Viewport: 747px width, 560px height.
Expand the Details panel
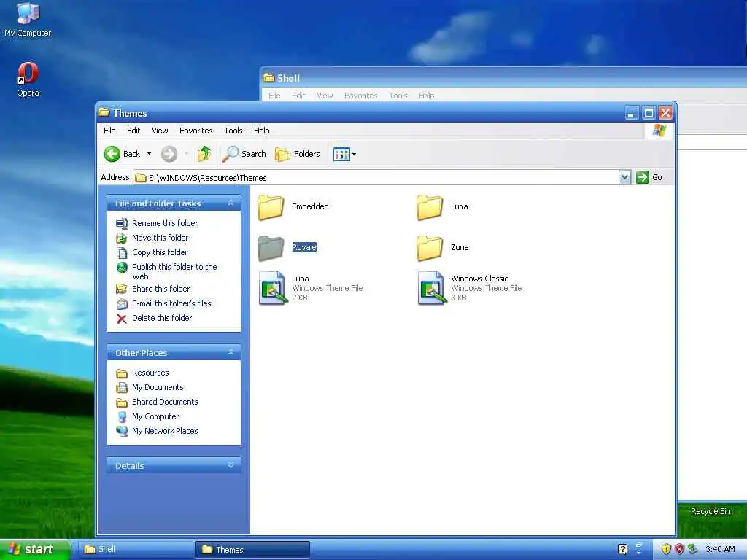pyautogui.click(x=231, y=465)
